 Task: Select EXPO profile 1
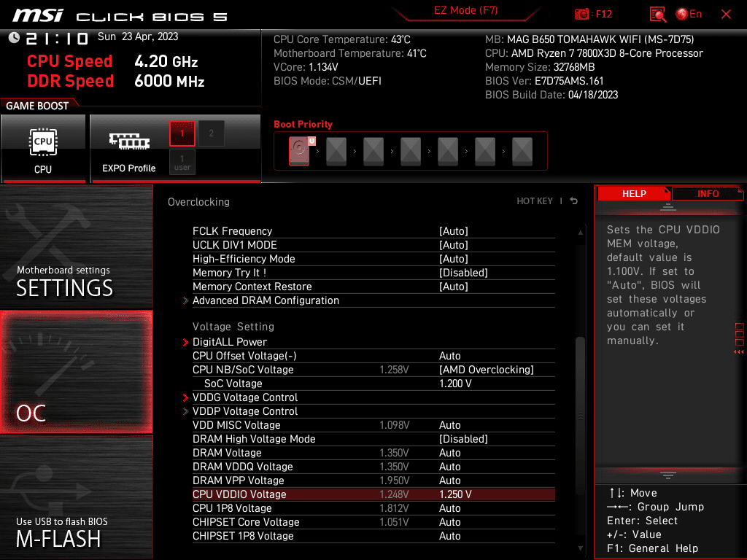point(182,133)
